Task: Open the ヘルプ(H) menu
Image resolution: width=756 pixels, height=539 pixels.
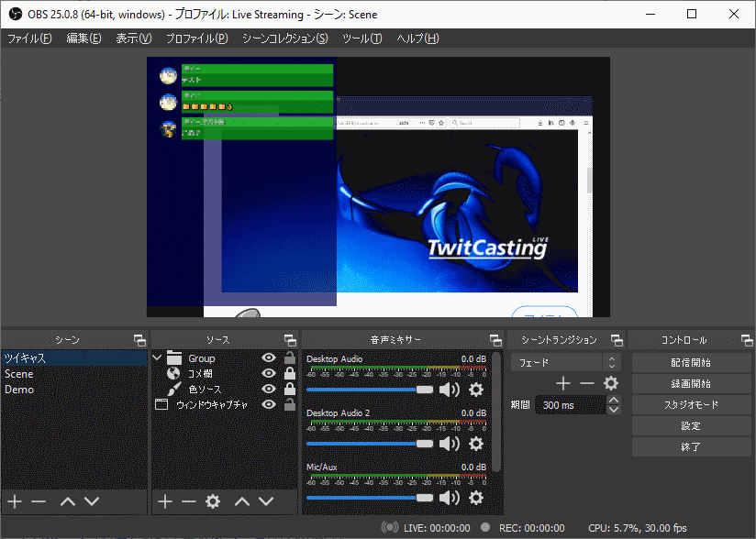Action: tap(417, 38)
